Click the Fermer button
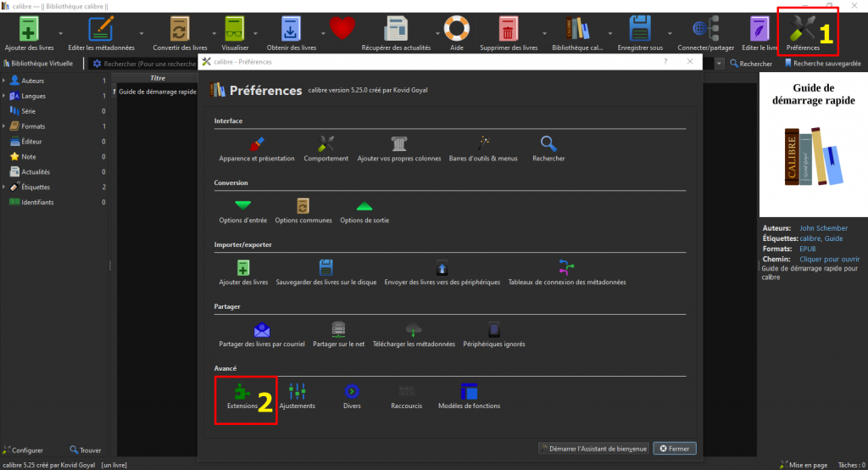The height and width of the screenshot is (470, 868). point(674,449)
